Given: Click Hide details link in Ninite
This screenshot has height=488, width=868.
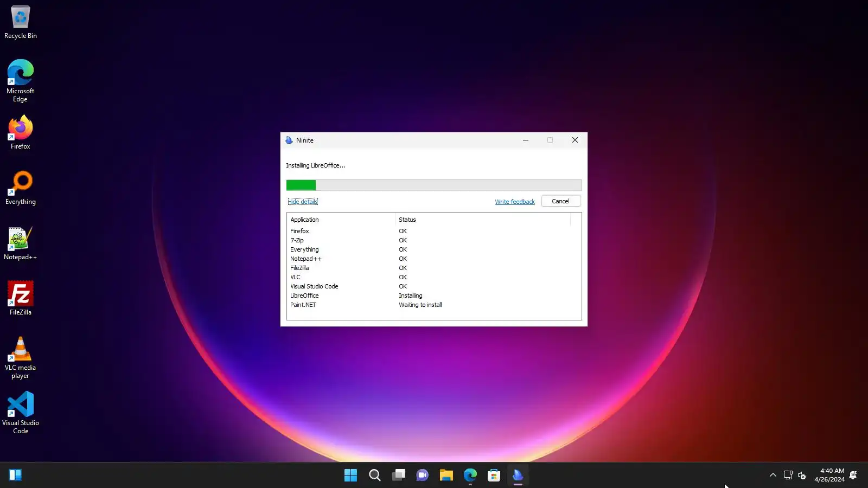Looking at the screenshot, I should [303, 202].
